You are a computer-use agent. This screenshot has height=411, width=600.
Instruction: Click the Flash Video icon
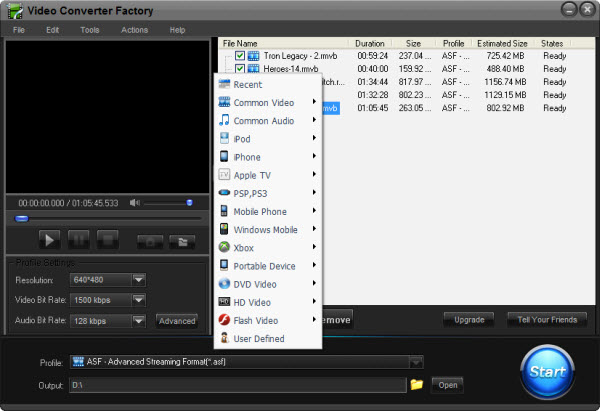click(224, 320)
